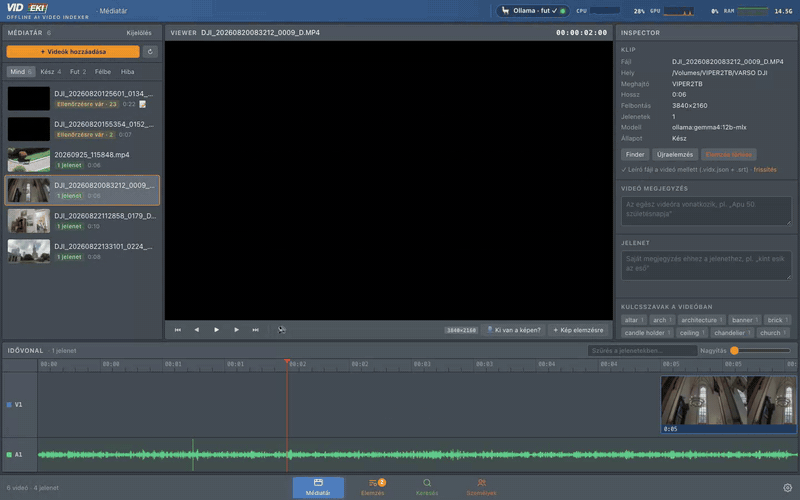Click the 00:00:02:00 timecode in viewer header
The width and height of the screenshot is (800, 500).
click(x=582, y=33)
